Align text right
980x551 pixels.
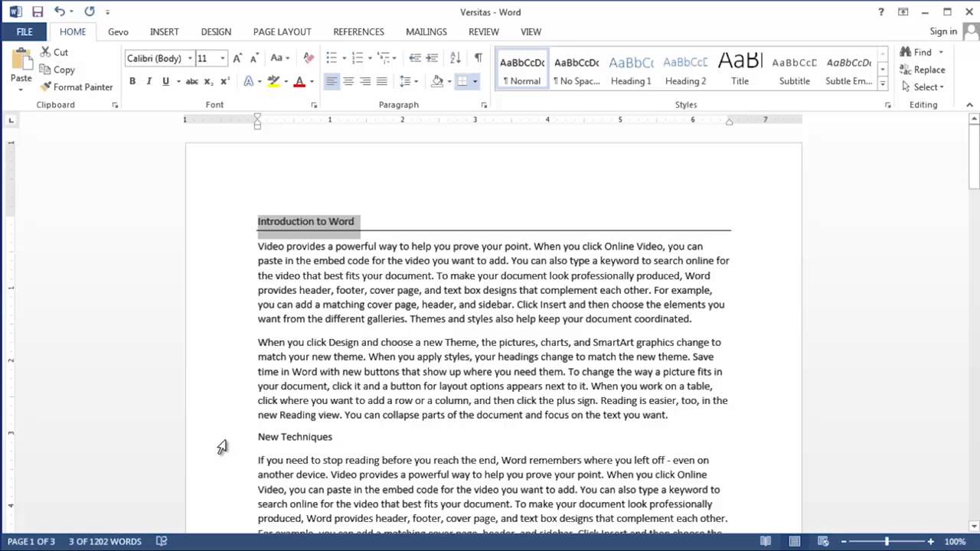click(365, 81)
